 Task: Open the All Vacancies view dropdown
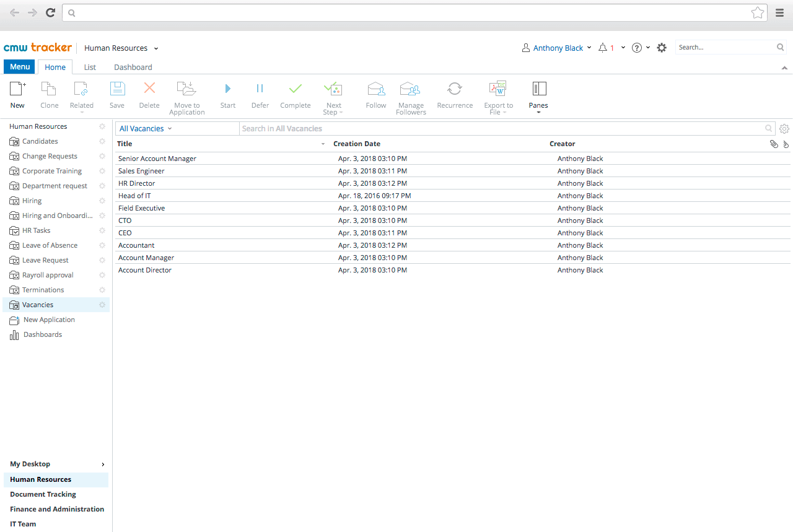click(x=146, y=129)
